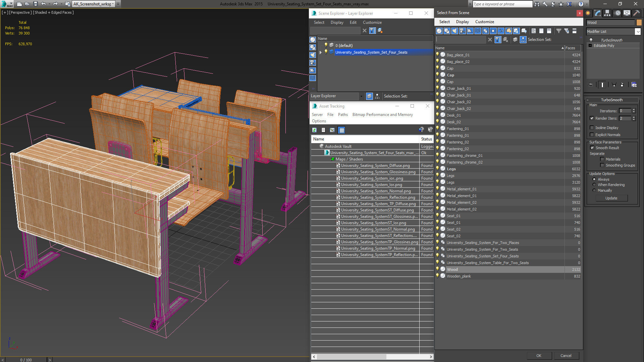Screen dimensions: 644x362
Task: Open the Utilities hammer panel tab
Action: pyautogui.click(x=636, y=13)
